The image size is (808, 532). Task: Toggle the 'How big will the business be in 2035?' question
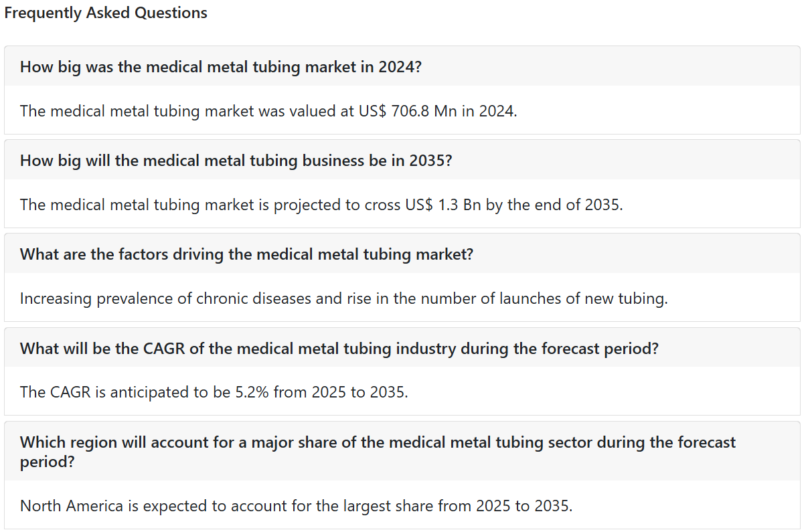click(x=402, y=160)
